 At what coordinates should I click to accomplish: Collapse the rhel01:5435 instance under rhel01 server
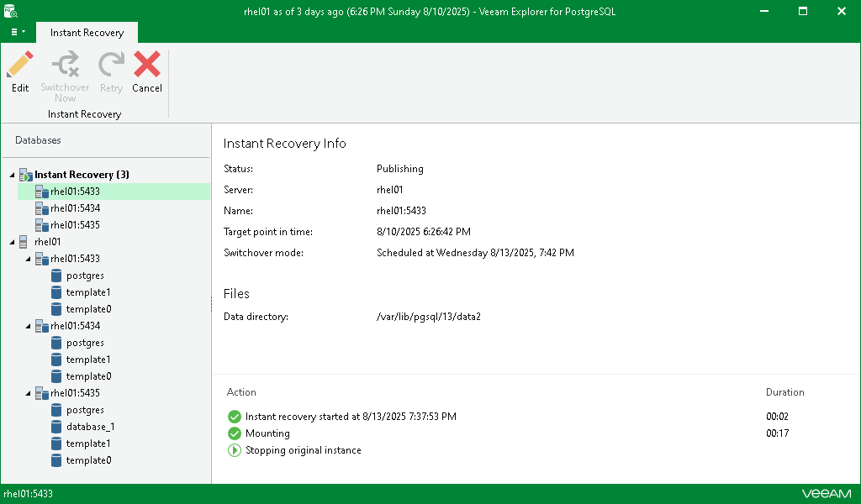click(28, 393)
